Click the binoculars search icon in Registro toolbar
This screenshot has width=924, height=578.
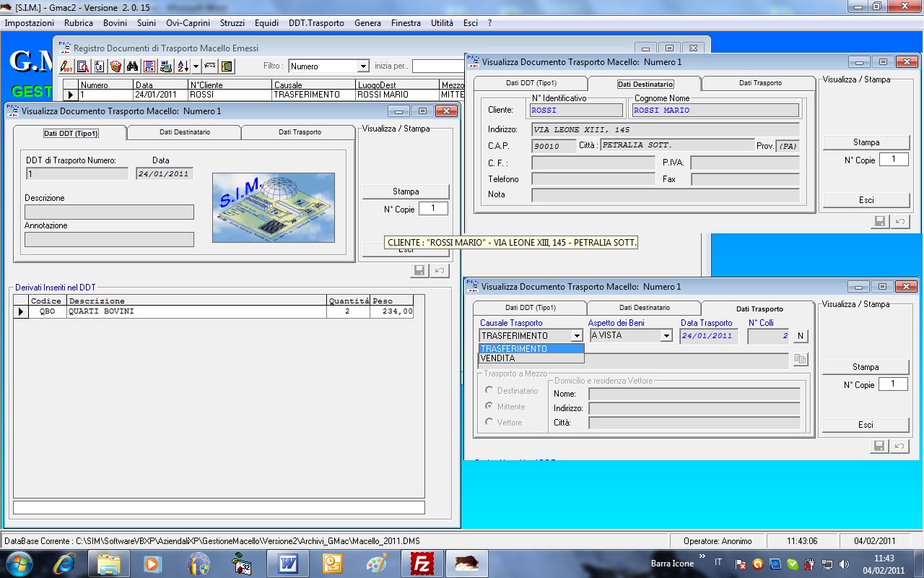pos(133,66)
